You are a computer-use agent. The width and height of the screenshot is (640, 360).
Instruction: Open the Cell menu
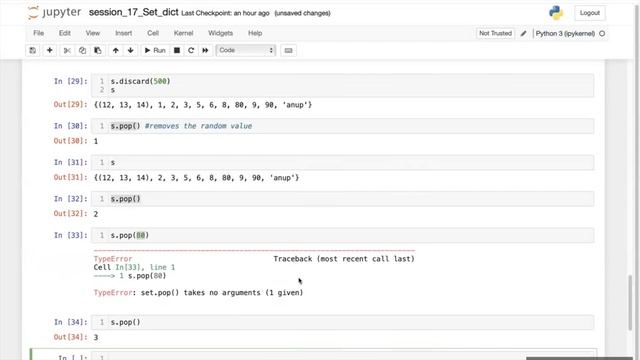tap(153, 33)
